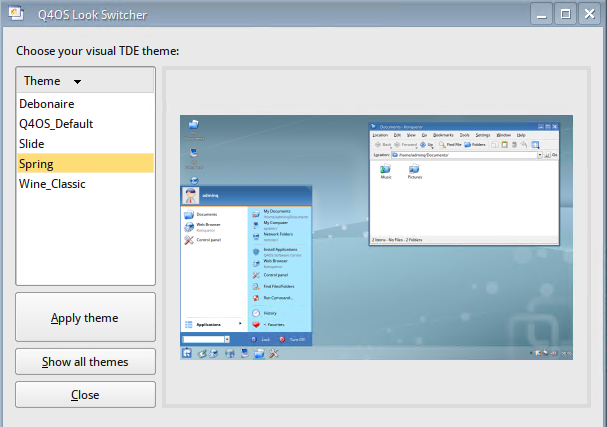Select the Q4OS_Default theme

[85, 124]
